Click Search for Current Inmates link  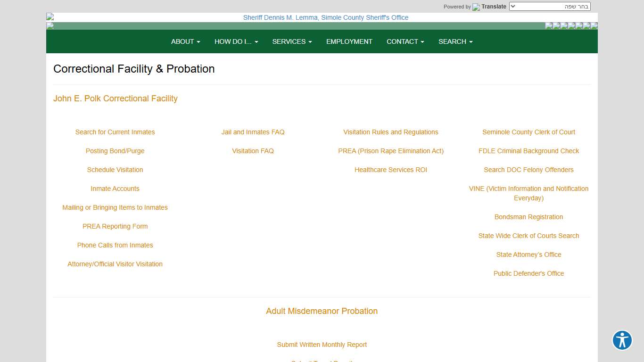coord(115,132)
